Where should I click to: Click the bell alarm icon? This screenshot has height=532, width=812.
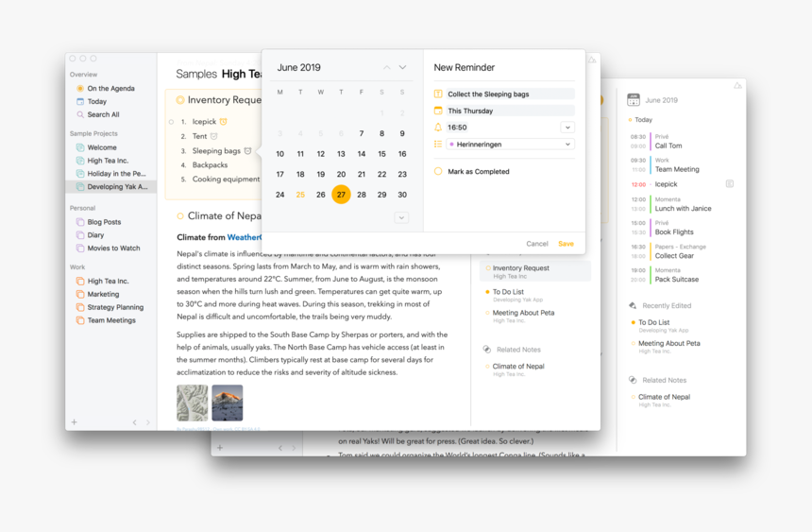coord(438,127)
